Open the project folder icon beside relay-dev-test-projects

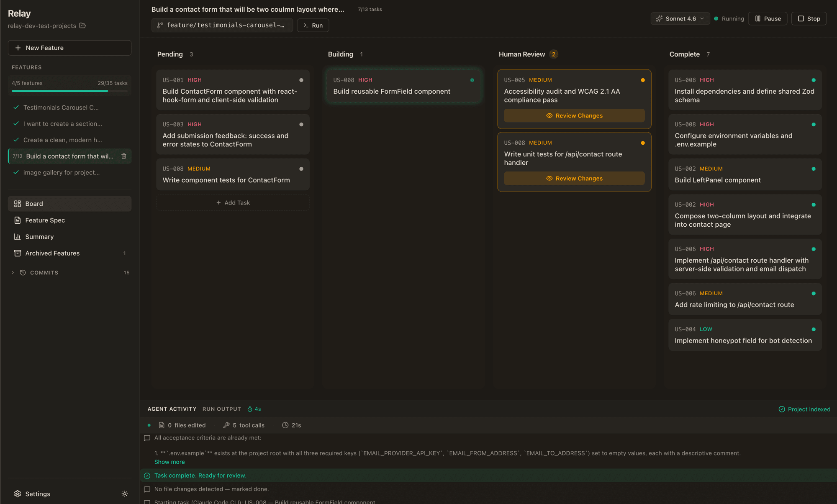[82, 26]
